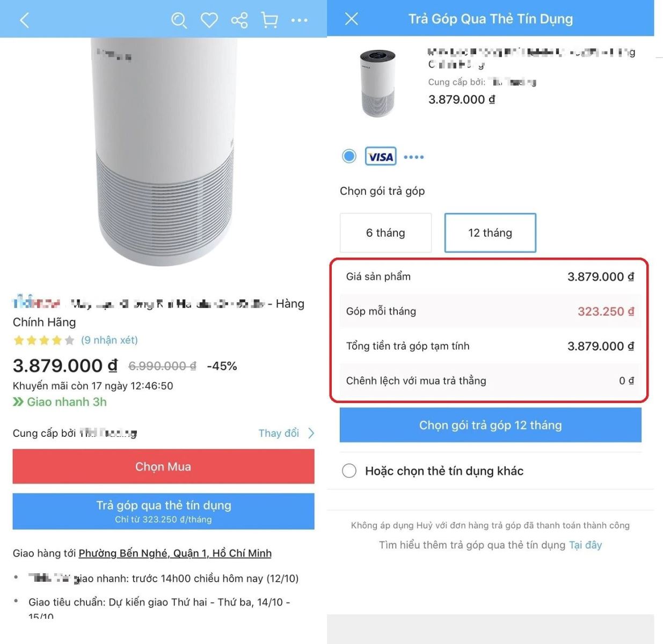
Task: Tap the air purifier thumbnail image
Action: 378,83
